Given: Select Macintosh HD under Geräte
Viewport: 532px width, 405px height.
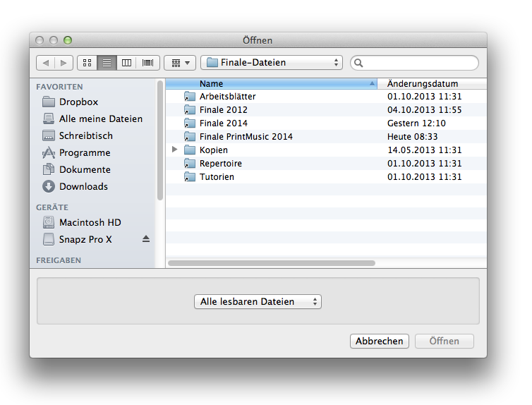Looking at the screenshot, I should (90, 222).
